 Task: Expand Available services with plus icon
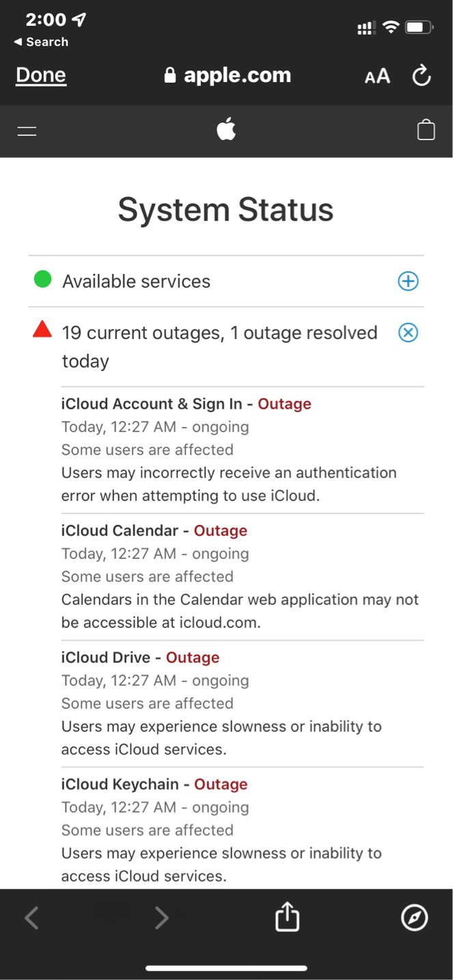[408, 281]
